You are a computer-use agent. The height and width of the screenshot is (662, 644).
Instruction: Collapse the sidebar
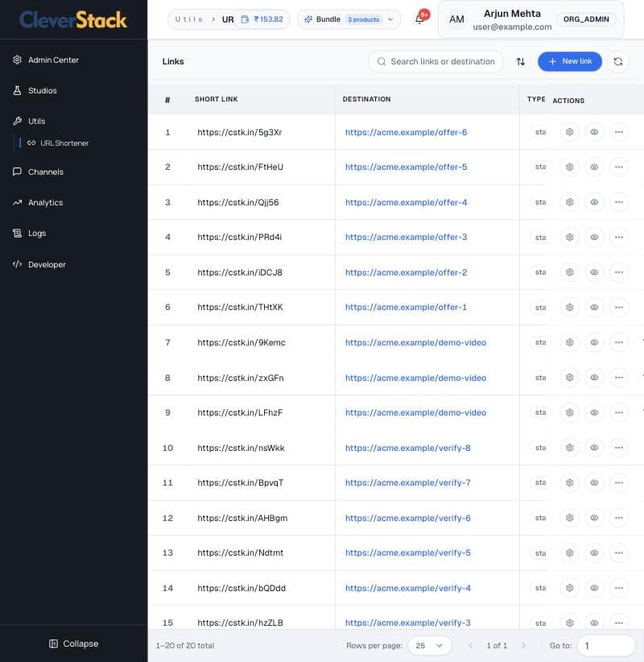pos(74,643)
